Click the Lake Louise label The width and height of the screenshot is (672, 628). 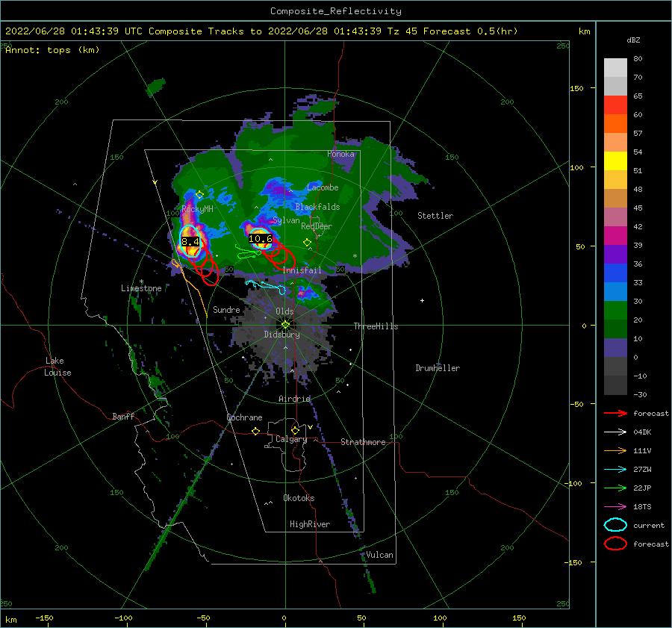click(x=57, y=367)
